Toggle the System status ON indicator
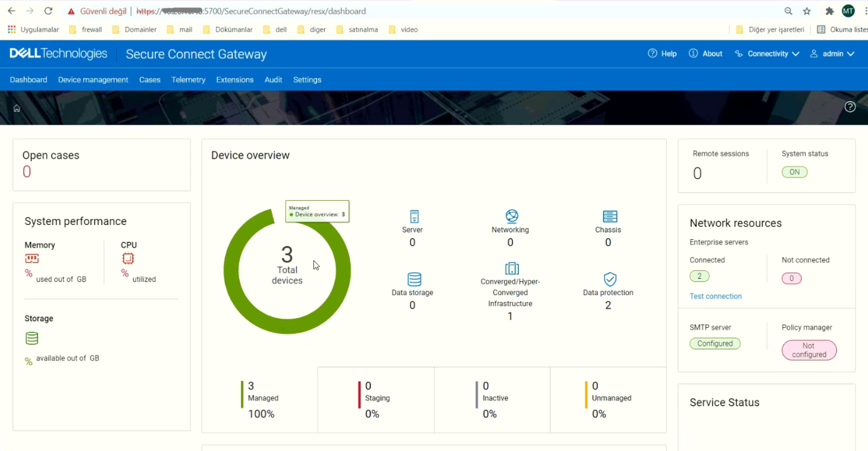The height and width of the screenshot is (451, 868). [795, 172]
